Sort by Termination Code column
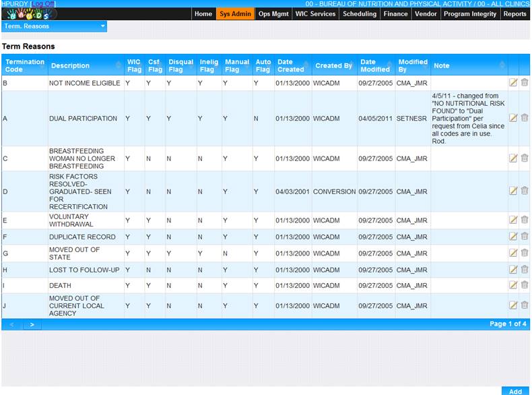The width and height of the screenshot is (532, 395). click(x=25, y=65)
